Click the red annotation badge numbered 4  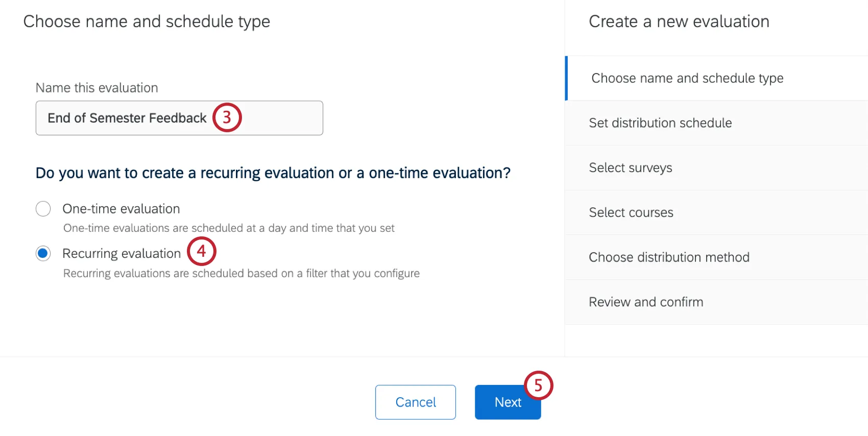coord(202,251)
